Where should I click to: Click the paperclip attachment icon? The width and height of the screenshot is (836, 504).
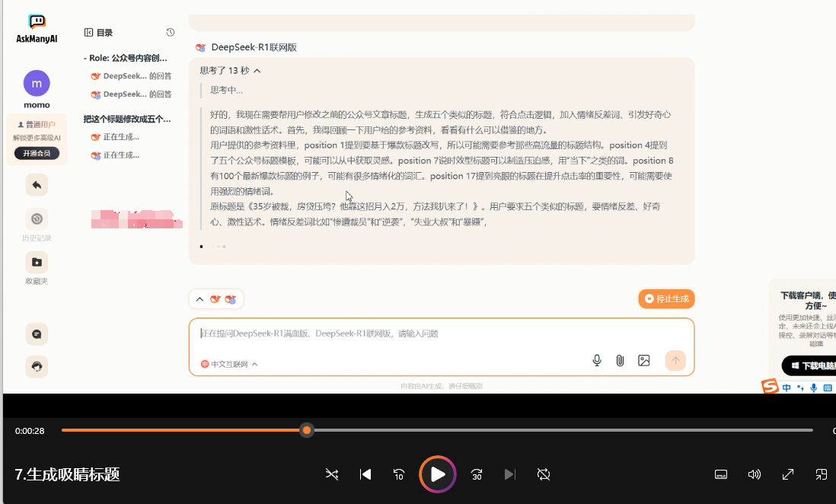[620, 361]
